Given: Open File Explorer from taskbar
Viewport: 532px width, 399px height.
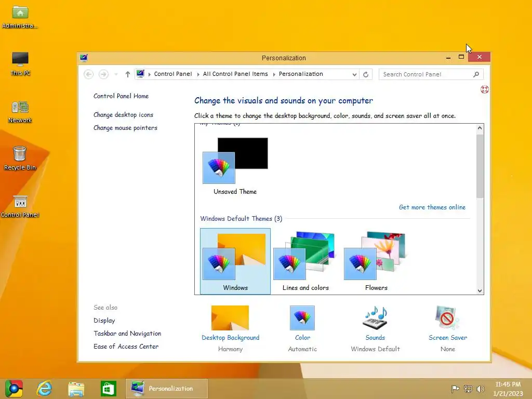Looking at the screenshot, I should point(76,389).
